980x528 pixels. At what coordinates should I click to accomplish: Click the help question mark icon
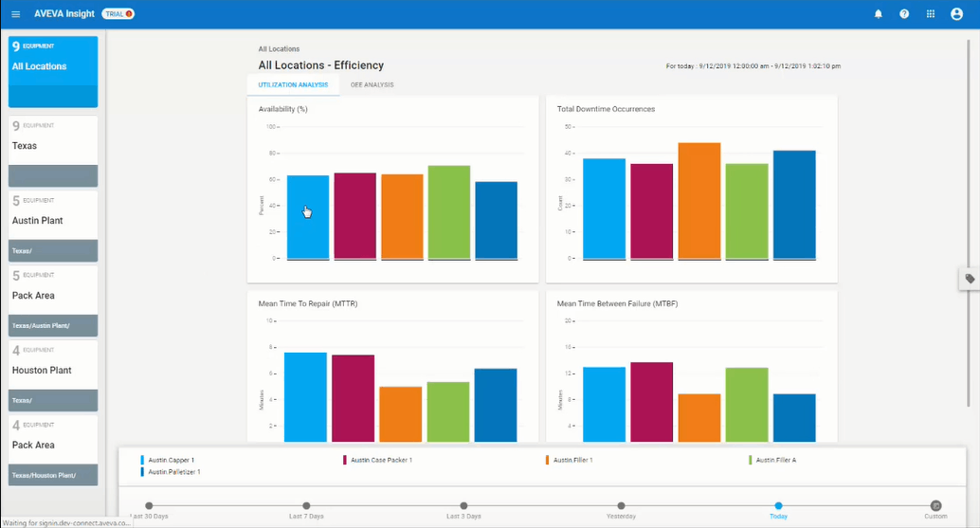(x=904, y=14)
